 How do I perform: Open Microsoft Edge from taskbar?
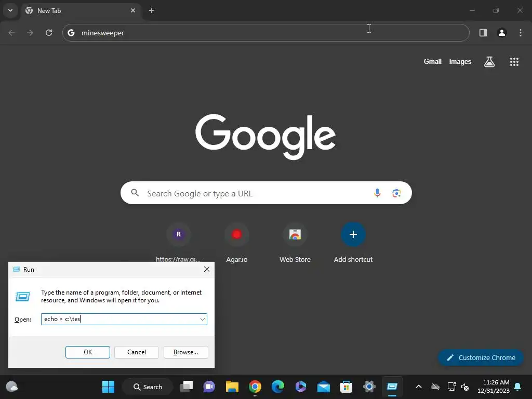[x=277, y=387]
